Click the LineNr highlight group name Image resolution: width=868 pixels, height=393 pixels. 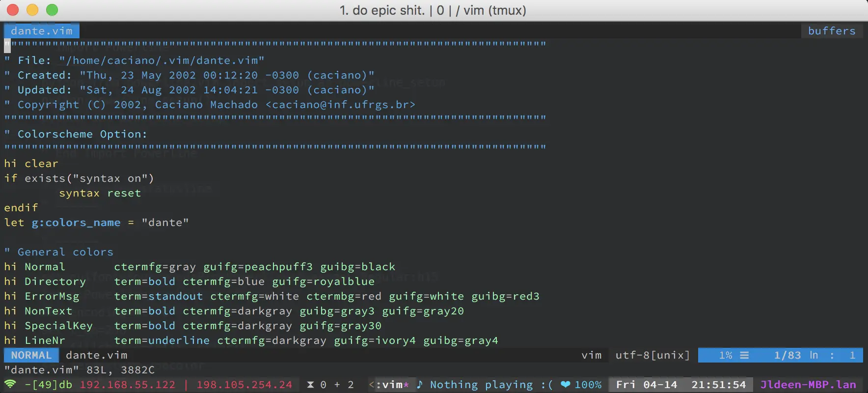pyautogui.click(x=45, y=340)
